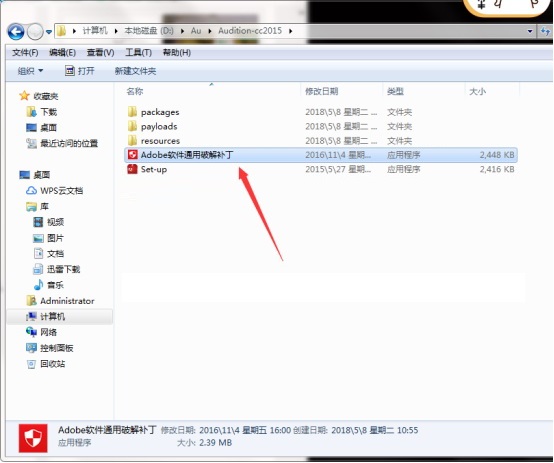Click the 打开 toolbar button
This screenshot has width=554, height=463.
click(79, 71)
